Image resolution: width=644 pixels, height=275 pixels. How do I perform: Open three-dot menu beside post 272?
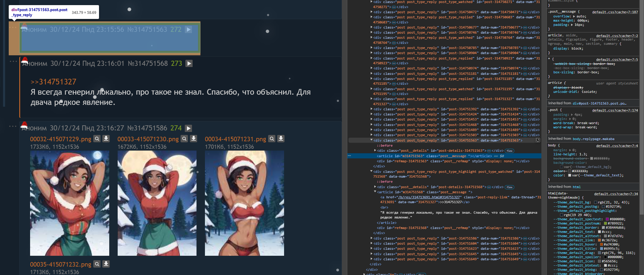click(x=13, y=27)
